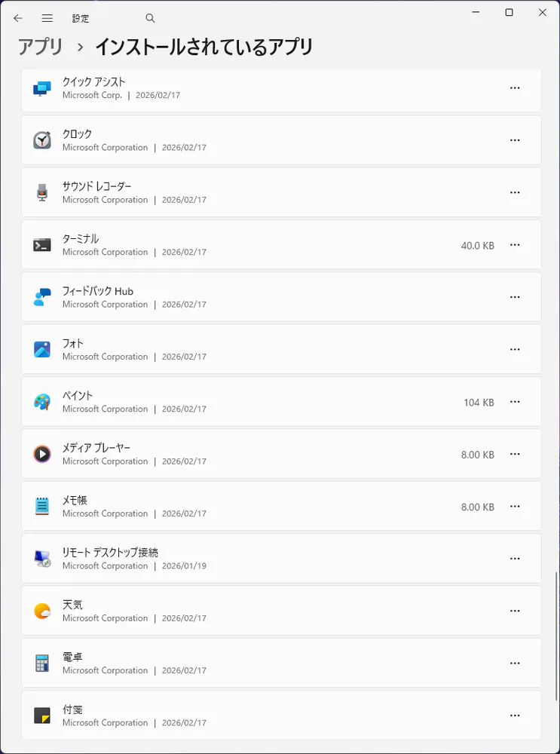The height and width of the screenshot is (754, 560).
Task: Click the Quick Assist app icon
Action: [x=42, y=88]
